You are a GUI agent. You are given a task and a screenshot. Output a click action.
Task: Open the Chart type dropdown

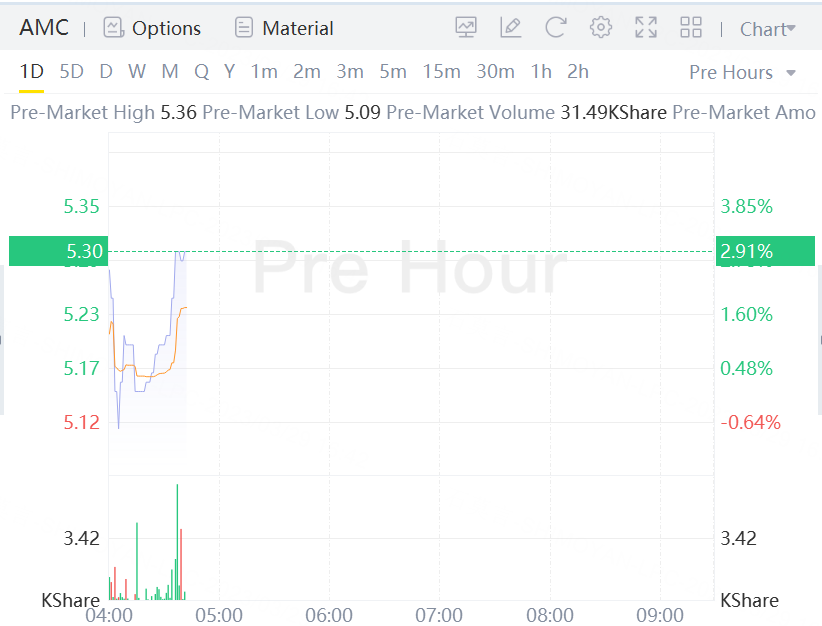click(x=768, y=29)
